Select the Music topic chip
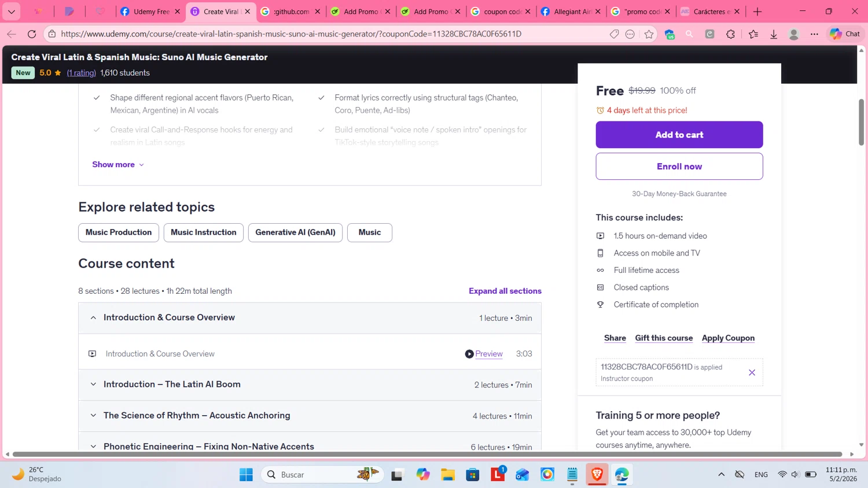868x488 pixels. click(x=370, y=232)
